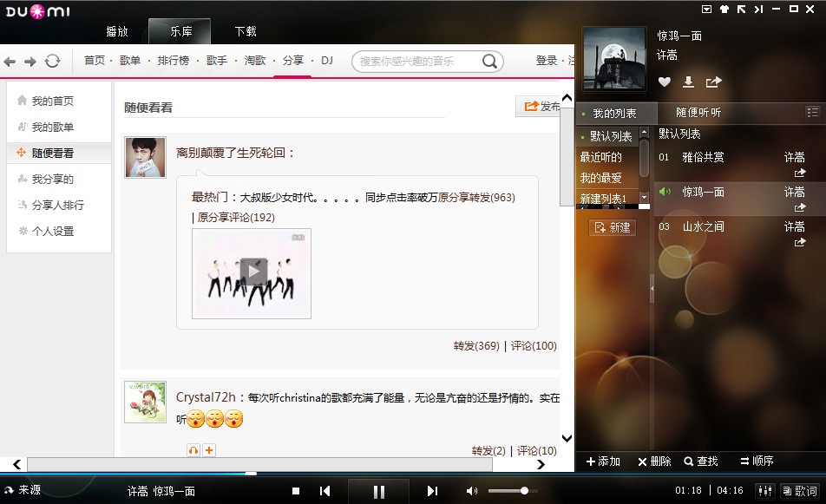Image resolution: width=826 pixels, height=504 pixels.
Task: Open Crystal72h avatar
Action: pos(146,403)
